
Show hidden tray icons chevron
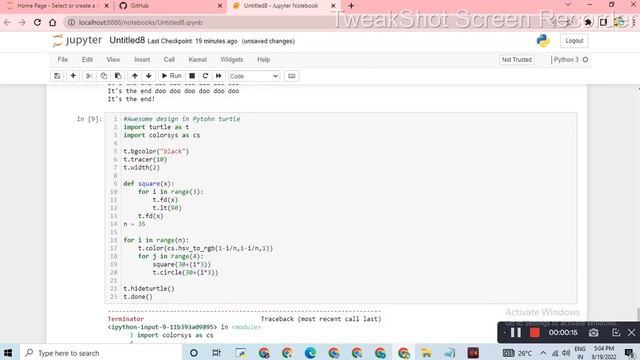[x=543, y=353]
